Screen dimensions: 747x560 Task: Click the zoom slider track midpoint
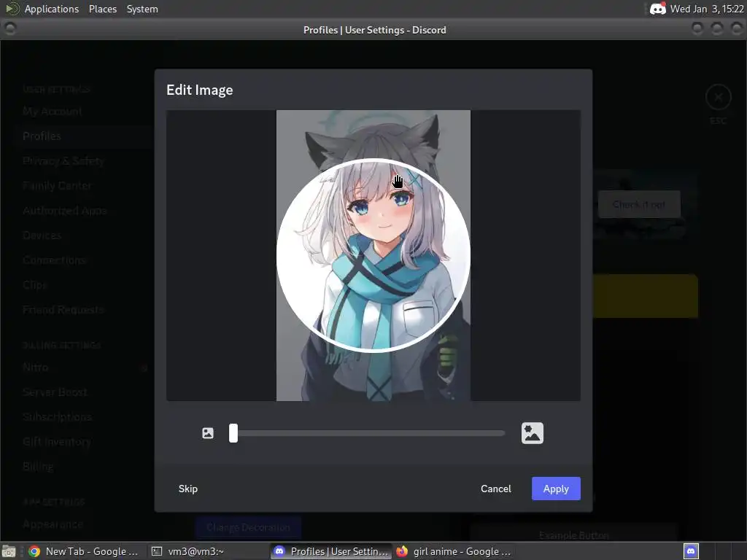367,433
